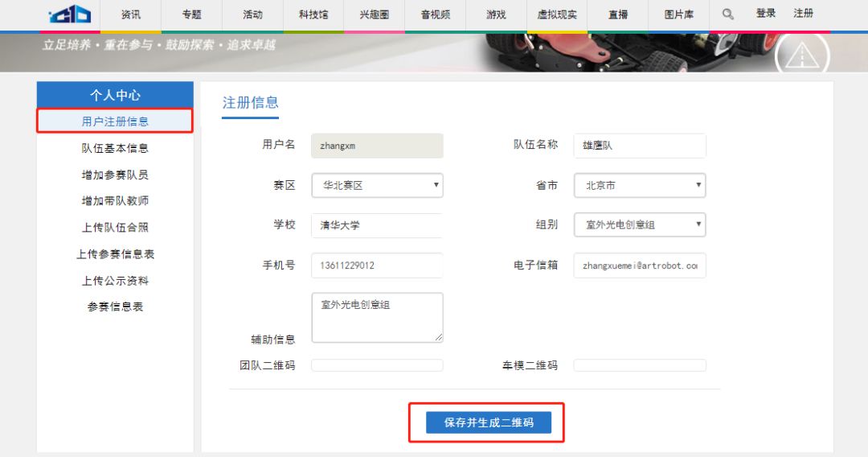This screenshot has width=868, height=457.
Task: Go to 图片库
Action: click(x=678, y=14)
